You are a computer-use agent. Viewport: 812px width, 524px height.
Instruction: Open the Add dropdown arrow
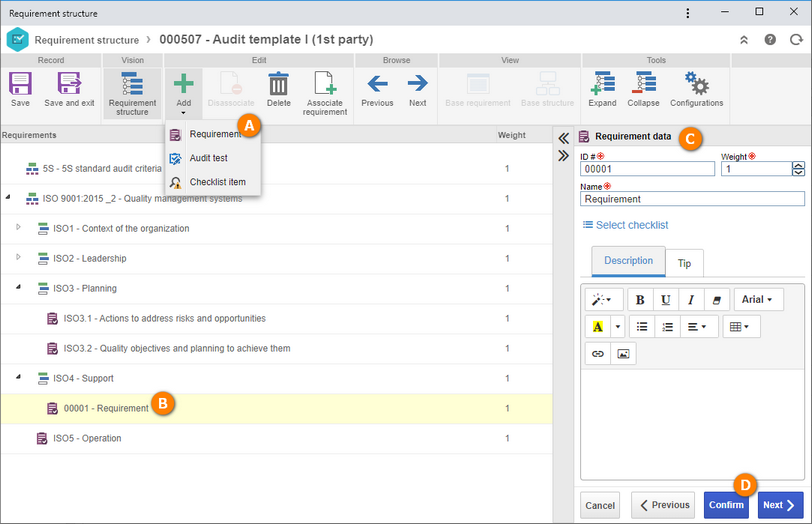tap(183, 112)
